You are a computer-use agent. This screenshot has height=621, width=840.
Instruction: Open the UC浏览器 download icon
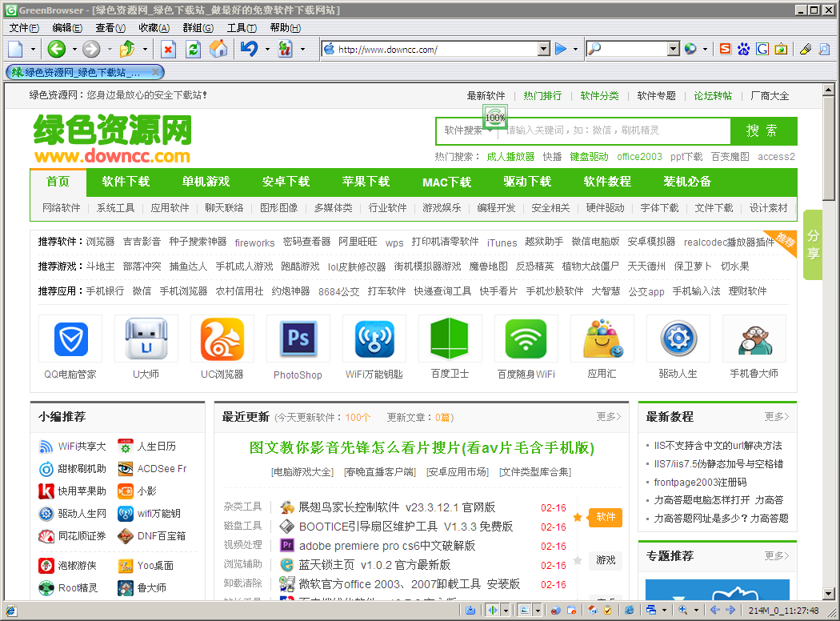coord(222,339)
